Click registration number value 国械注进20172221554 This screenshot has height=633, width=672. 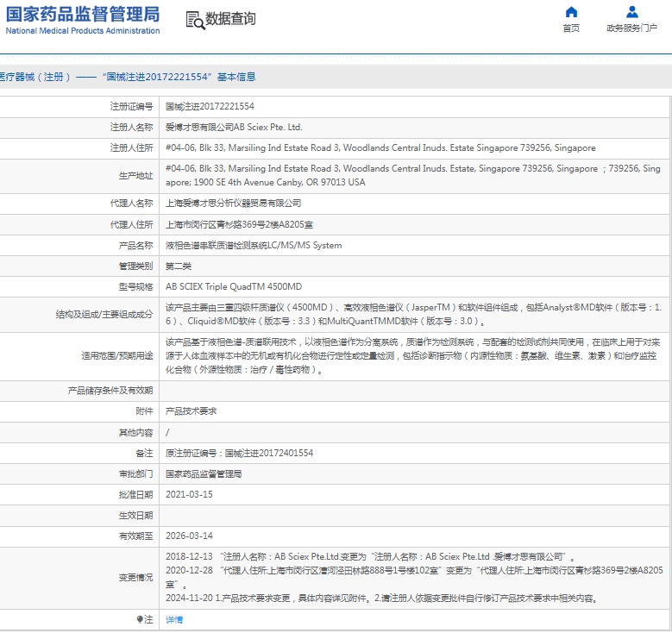click(x=210, y=106)
